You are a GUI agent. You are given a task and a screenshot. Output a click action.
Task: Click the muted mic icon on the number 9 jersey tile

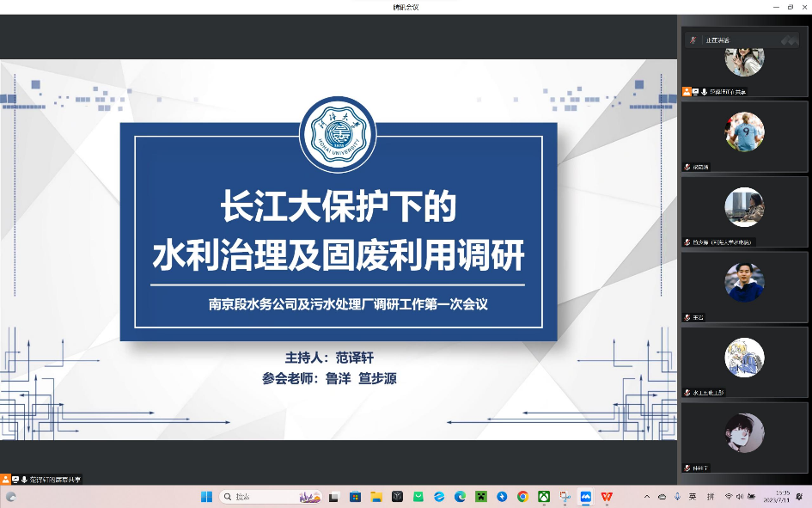pyautogui.click(x=687, y=167)
